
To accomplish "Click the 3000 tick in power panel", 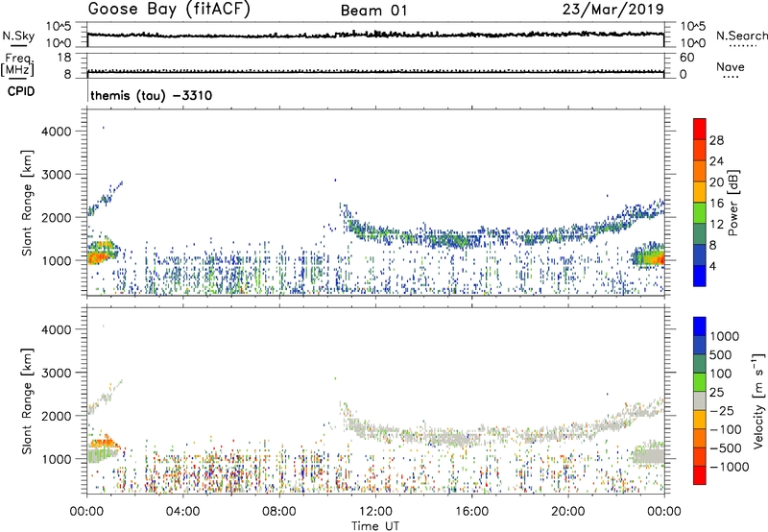I will click(x=57, y=175).
